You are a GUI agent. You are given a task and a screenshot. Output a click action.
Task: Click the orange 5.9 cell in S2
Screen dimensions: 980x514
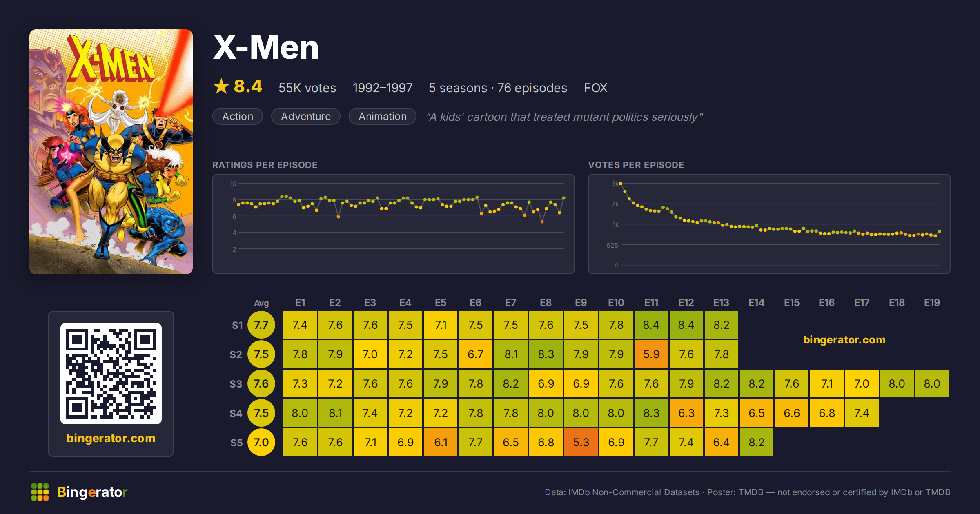coord(651,354)
